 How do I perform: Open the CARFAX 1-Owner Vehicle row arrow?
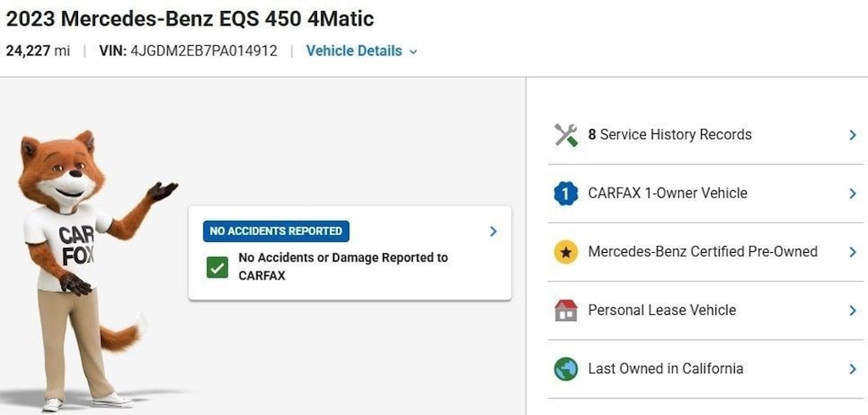(853, 193)
